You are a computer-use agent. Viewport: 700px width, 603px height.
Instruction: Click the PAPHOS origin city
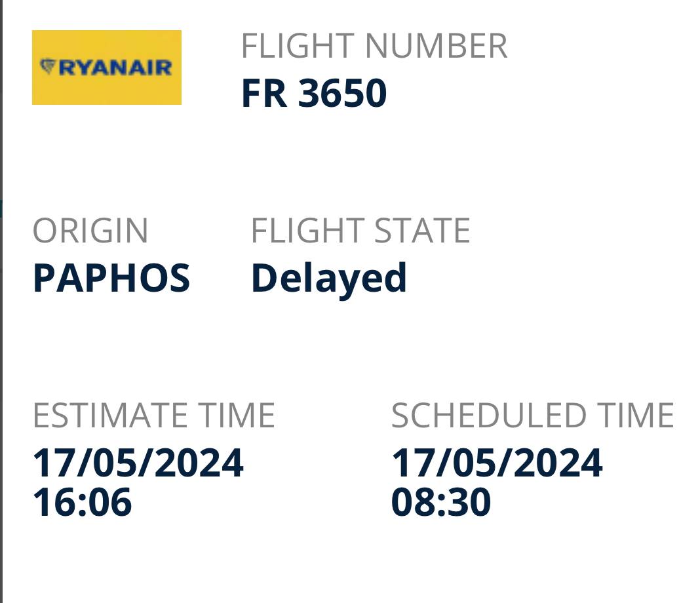[111, 278]
